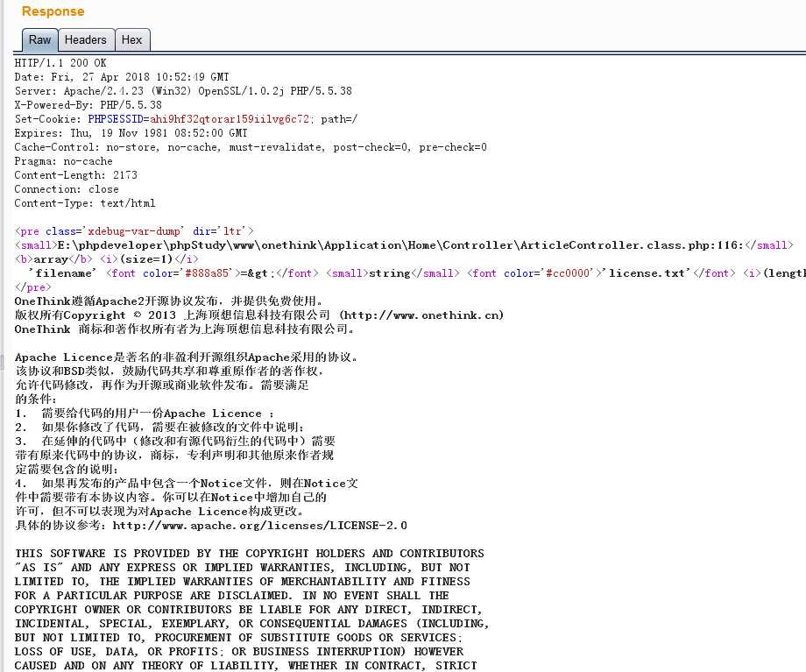The height and width of the screenshot is (672, 806).
Task: Click the 'license.txt' string value
Action: (x=647, y=273)
